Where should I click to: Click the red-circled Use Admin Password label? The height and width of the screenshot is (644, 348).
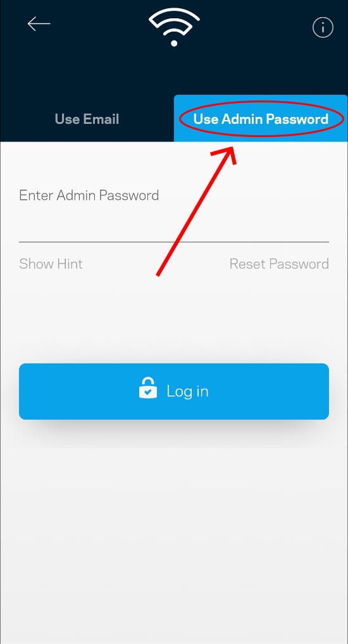point(261,119)
